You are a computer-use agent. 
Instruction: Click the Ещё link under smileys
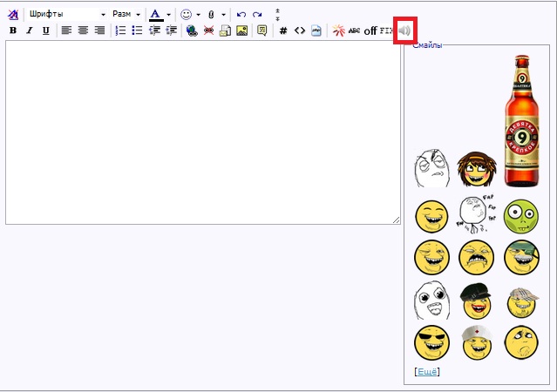coord(426,372)
